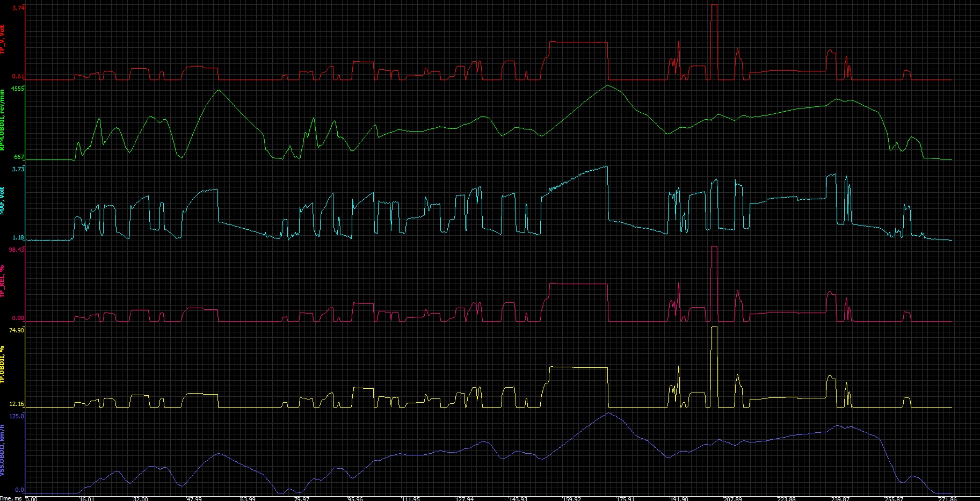Click the Time, ms axis label
980x501 pixels.
pos(11,498)
